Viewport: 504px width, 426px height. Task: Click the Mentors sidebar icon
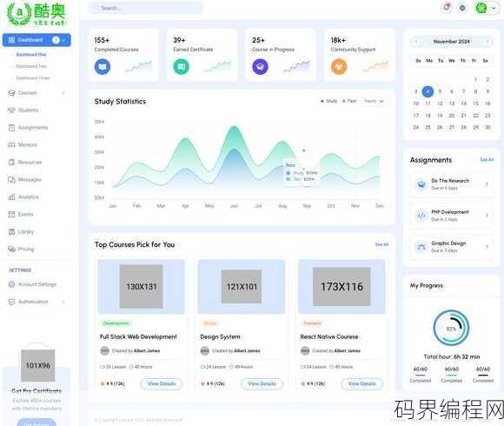click(x=11, y=144)
